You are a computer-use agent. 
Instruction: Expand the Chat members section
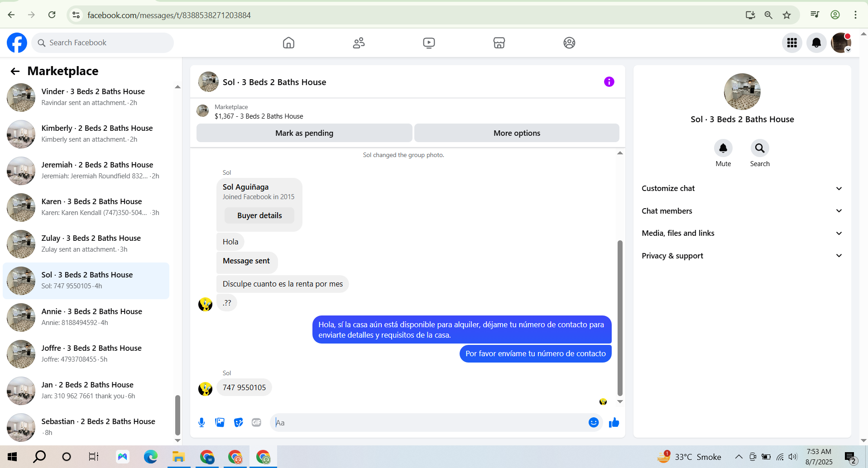pos(742,211)
